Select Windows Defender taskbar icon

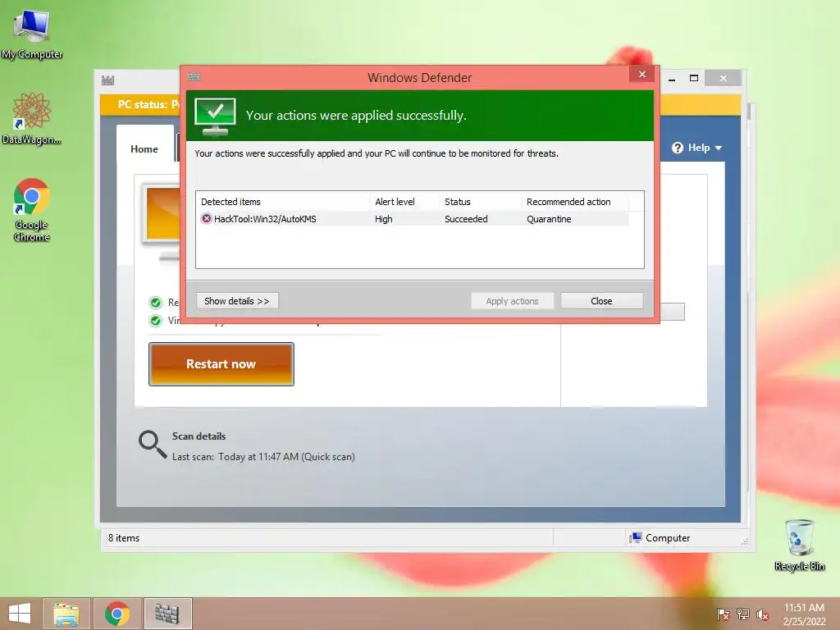(167, 614)
